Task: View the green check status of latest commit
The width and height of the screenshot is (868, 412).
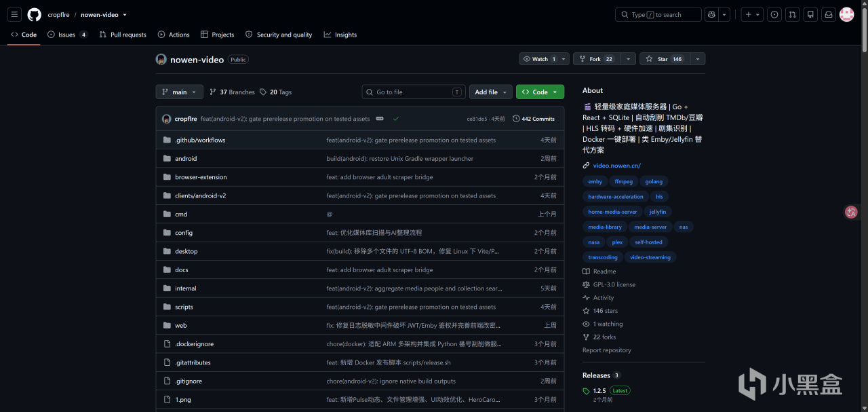Action: [x=396, y=119]
